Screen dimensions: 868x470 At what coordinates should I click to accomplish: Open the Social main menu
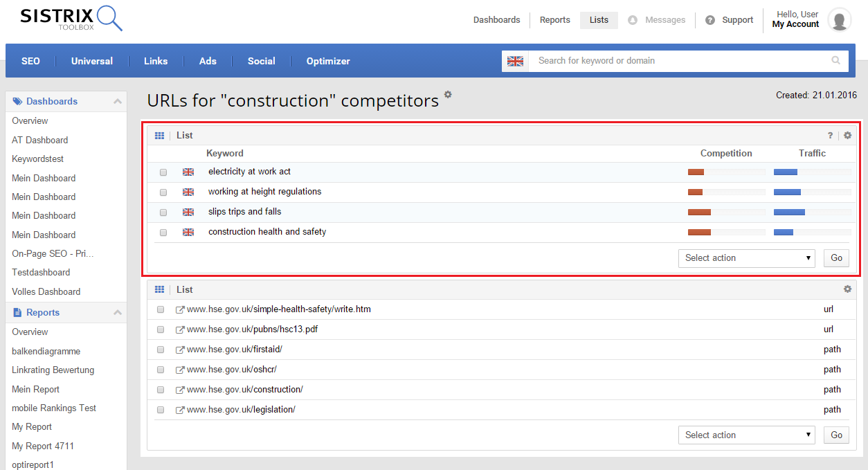tap(262, 61)
